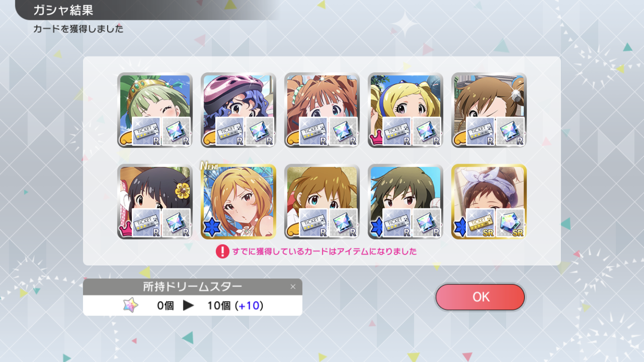Select the pink bicycle helmet idol card
Viewport: 644px width, 362px height.
click(238, 110)
